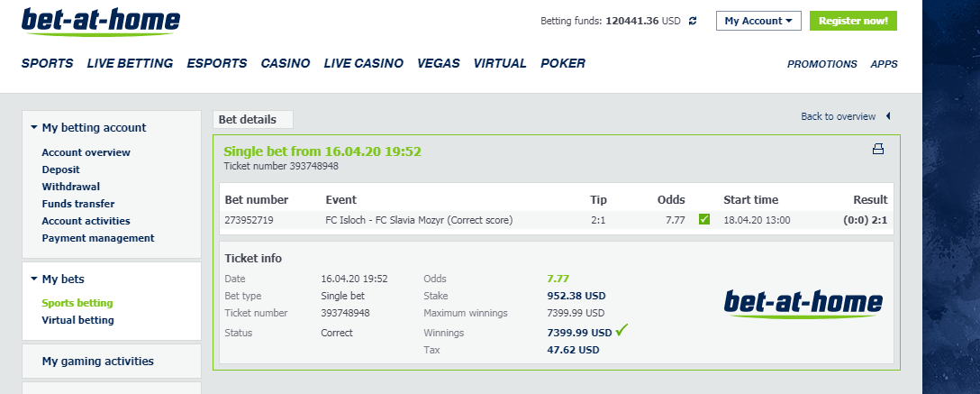This screenshot has height=394, width=980.
Task: Go to LIVE BETTING section
Action: (x=130, y=63)
